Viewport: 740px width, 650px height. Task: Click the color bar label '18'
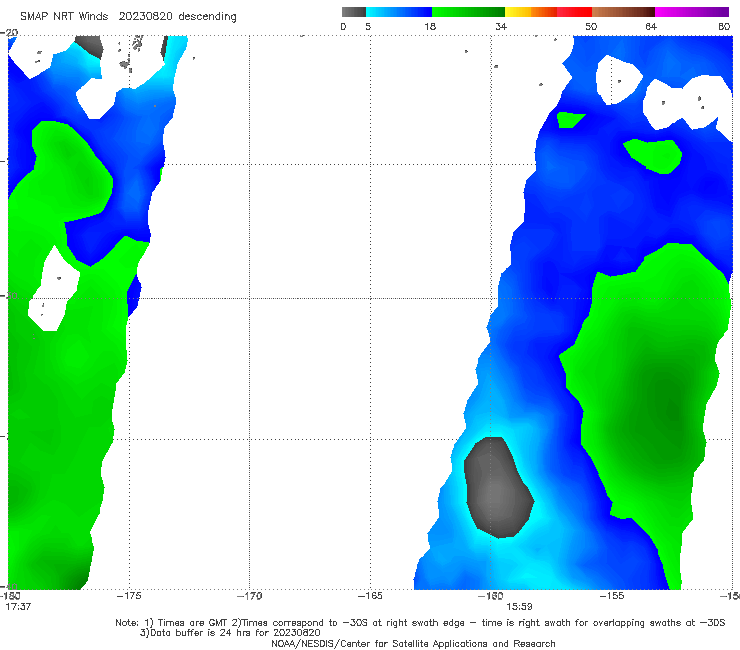coord(429,26)
